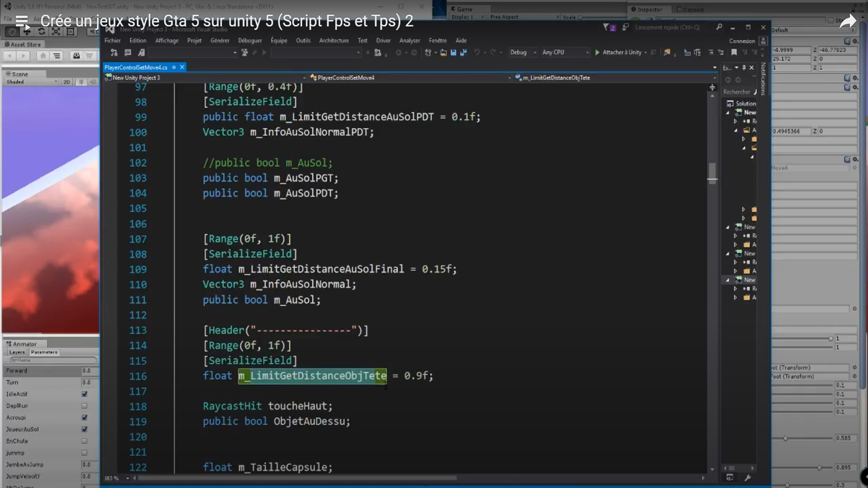The width and height of the screenshot is (868, 488).
Task: Select the Unity Rect transform tool
Action: pyautogui.click(x=71, y=31)
